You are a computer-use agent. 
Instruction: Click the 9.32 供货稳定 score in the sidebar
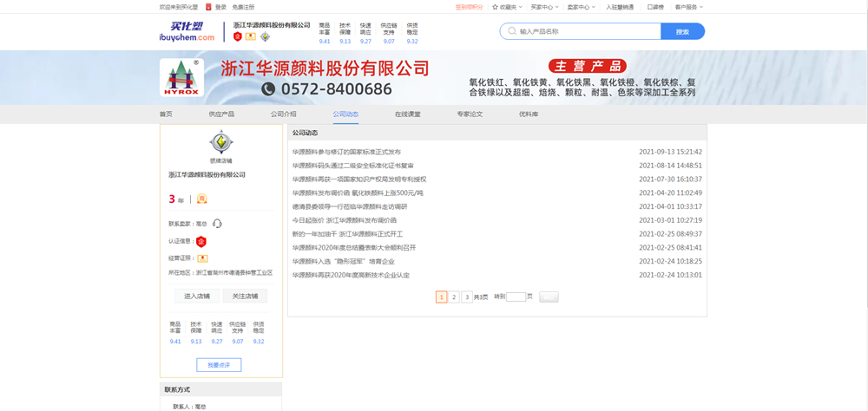click(x=259, y=342)
